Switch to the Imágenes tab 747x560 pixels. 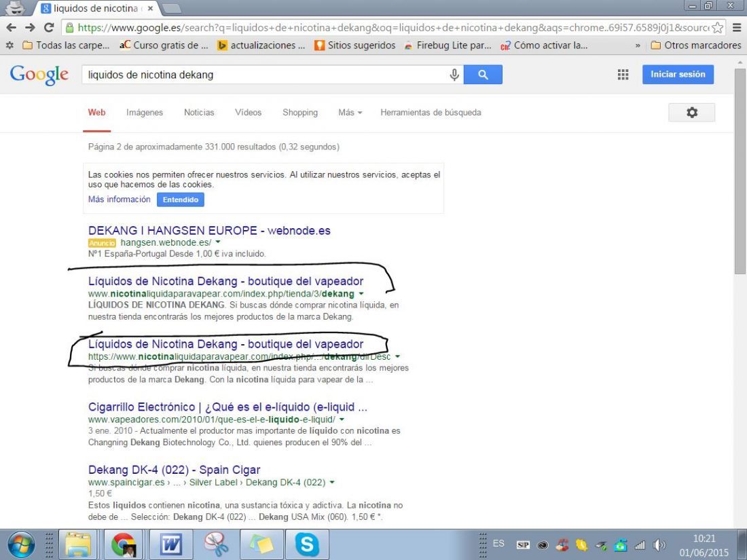[145, 113]
